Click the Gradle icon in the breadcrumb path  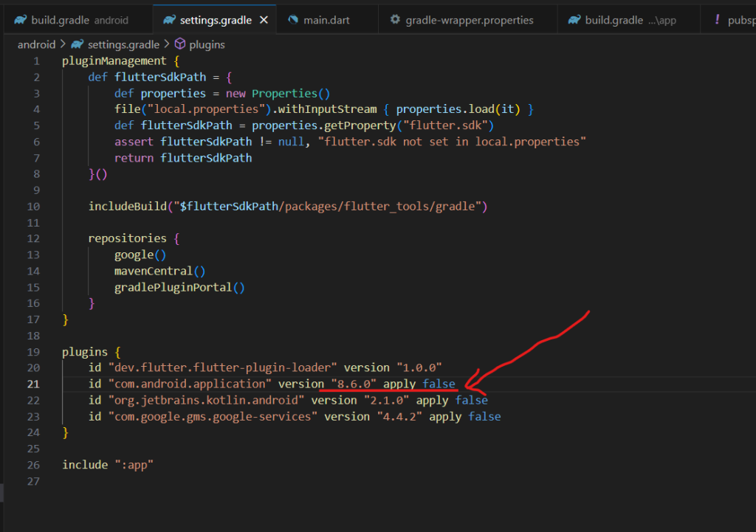click(78, 45)
